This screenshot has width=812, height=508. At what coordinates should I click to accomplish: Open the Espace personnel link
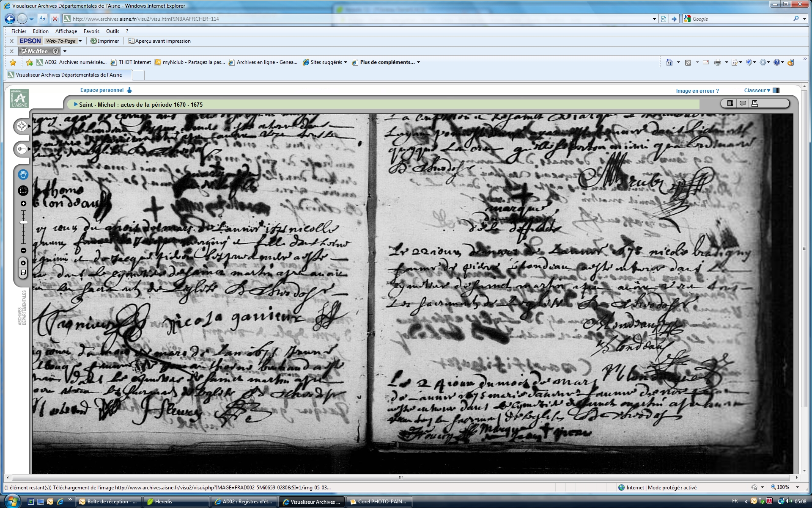(102, 90)
